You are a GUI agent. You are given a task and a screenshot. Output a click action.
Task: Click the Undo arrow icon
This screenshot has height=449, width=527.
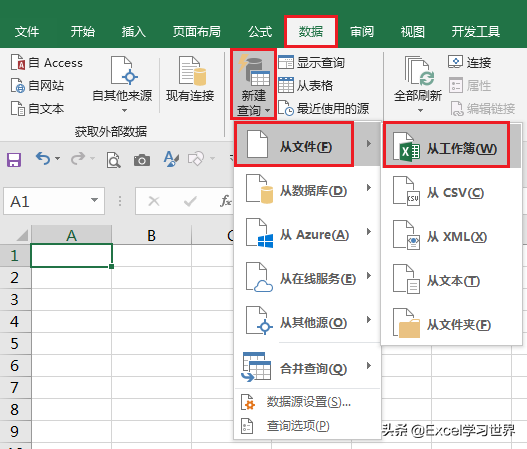click(43, 158)
